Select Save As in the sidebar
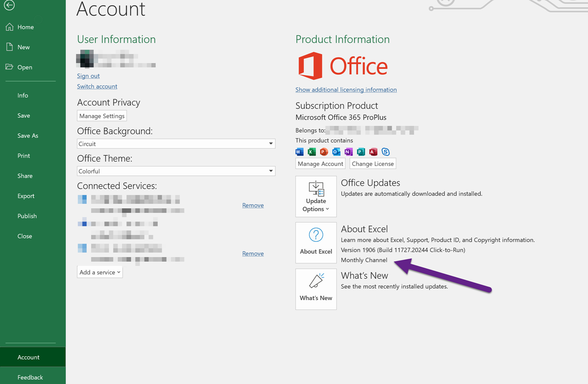 (28, 136)
